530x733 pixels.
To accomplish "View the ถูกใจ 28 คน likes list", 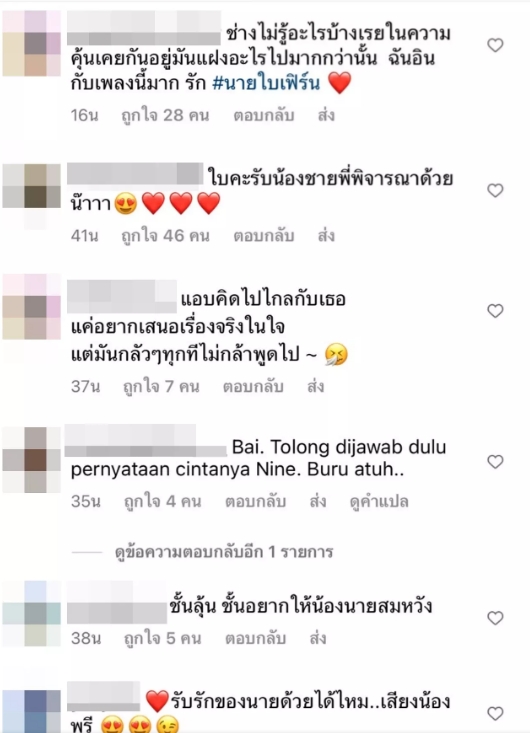I will [x=165, y=115].
